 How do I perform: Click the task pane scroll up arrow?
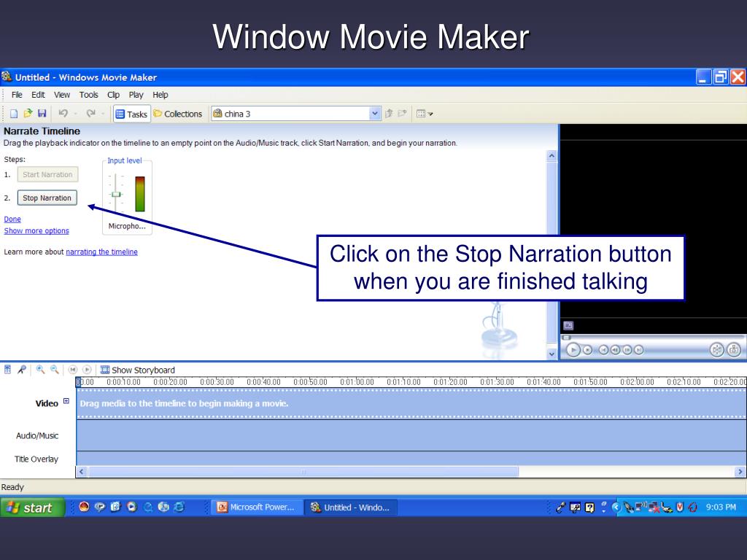[x=551, y=156]
